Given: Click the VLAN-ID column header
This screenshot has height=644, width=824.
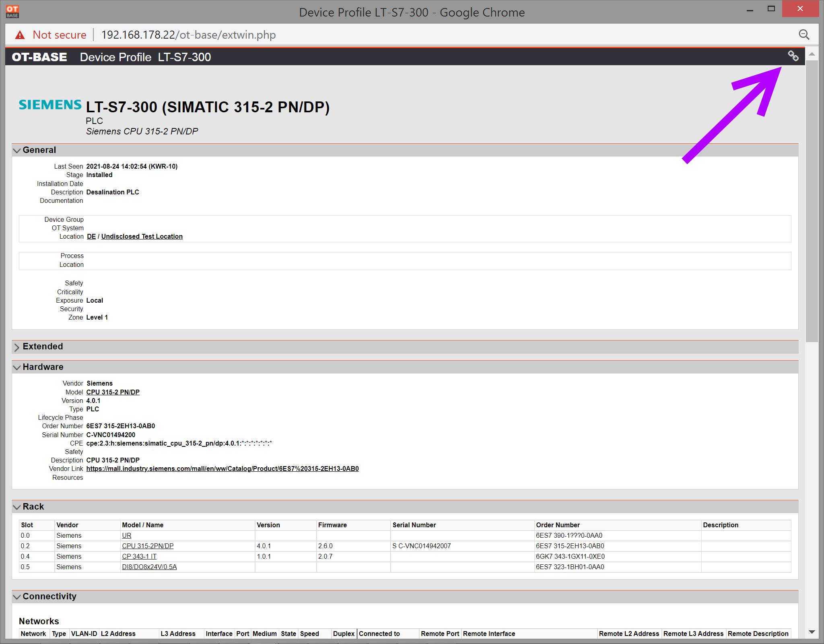Looking at the screenshot, I should (x=84, y=634).
